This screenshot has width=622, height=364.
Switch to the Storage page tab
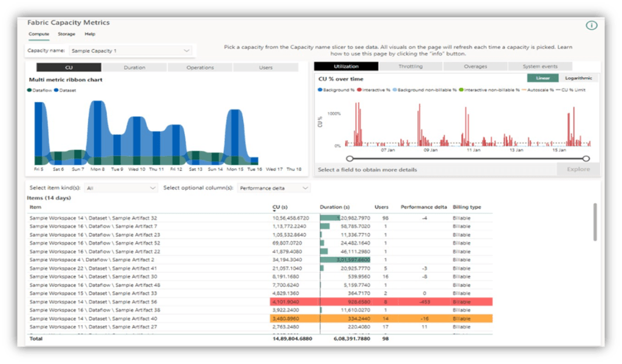(66, 34)
